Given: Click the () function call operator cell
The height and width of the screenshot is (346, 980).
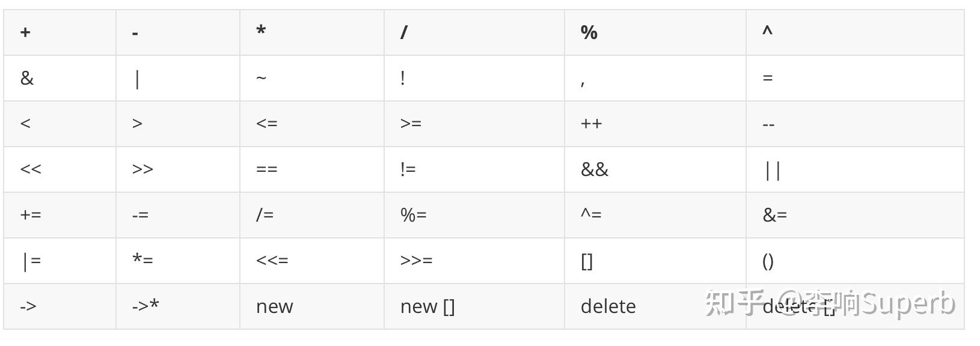Looking at the screenshot, I should pos(855,261).
